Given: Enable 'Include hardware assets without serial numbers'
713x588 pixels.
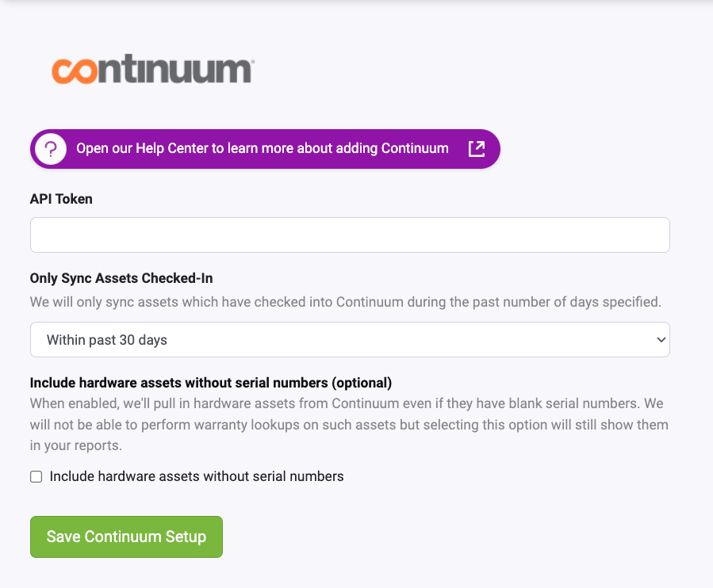Looking at the screenshot, I should pos(36,476).
